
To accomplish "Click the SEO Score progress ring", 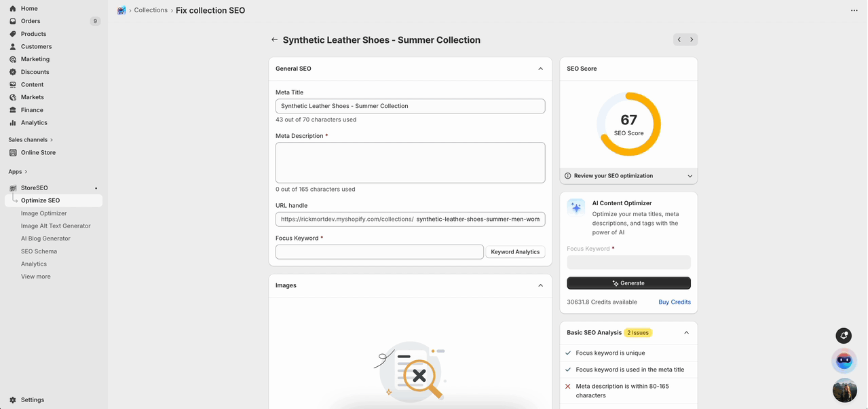I will 628,124.
